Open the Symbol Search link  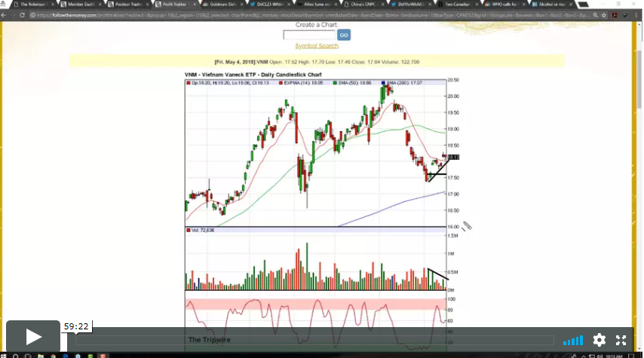pyautogui.click(x=317, y=46)
